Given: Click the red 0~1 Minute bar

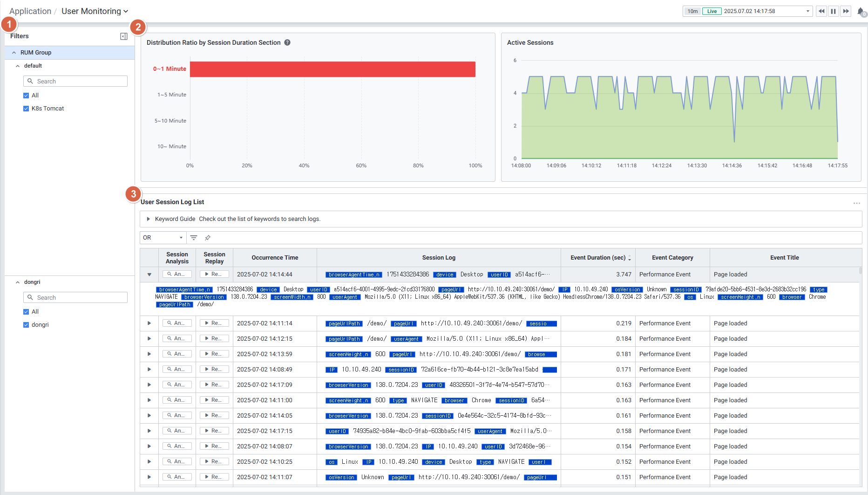Looking at the screenshot, I should [332, 69].
